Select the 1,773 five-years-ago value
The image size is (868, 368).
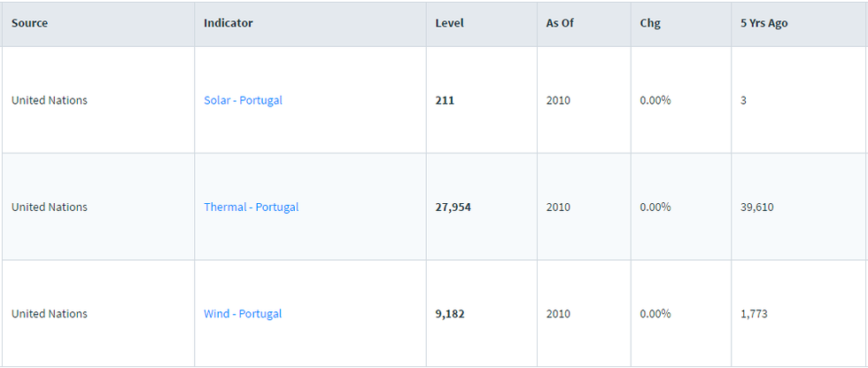click(x=754, y=314)
